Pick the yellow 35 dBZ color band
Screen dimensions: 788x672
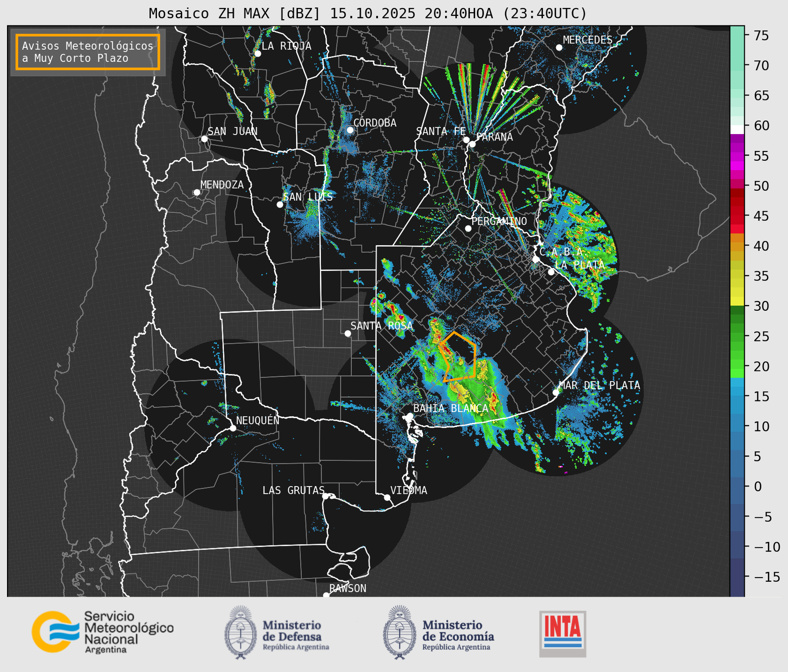tap(737, 276)
